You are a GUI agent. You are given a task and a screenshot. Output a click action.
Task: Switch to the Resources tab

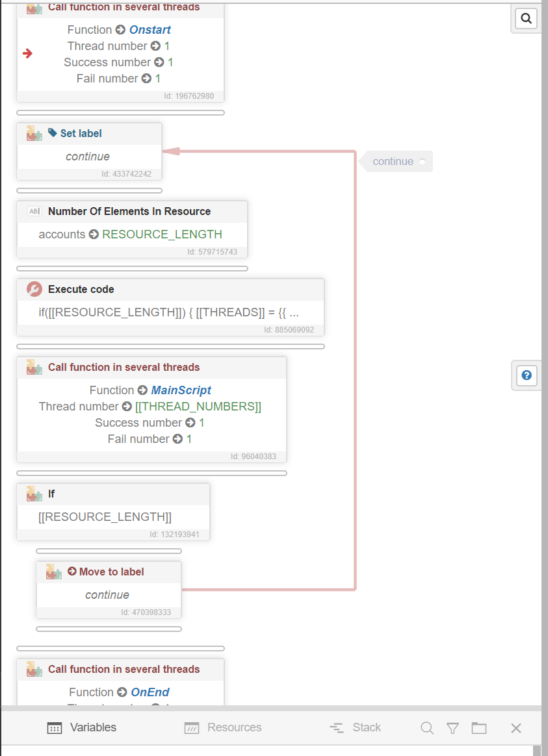[223, 727]
